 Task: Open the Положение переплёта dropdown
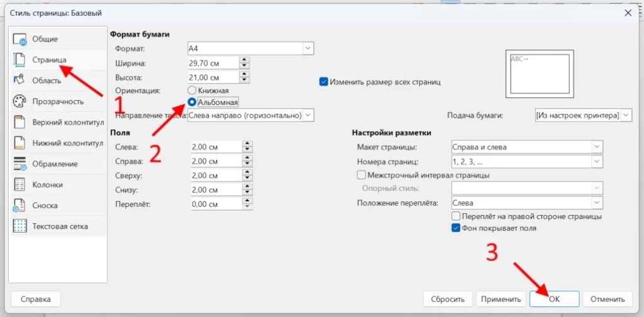coord(527,203)
